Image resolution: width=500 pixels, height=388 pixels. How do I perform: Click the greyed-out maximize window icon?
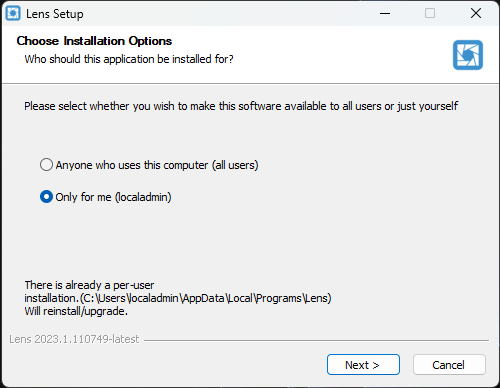(x=430, y=13)
